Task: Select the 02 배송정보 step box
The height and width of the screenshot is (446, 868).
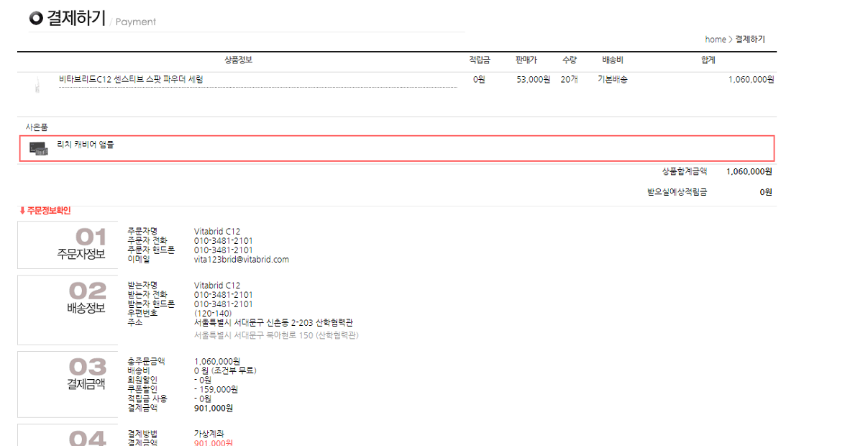Action: click(68, 309)
